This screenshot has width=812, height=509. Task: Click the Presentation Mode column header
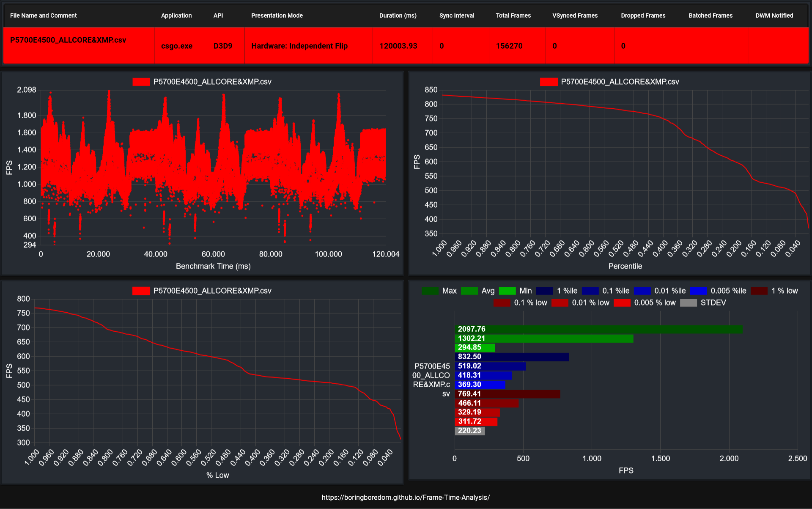277,16
